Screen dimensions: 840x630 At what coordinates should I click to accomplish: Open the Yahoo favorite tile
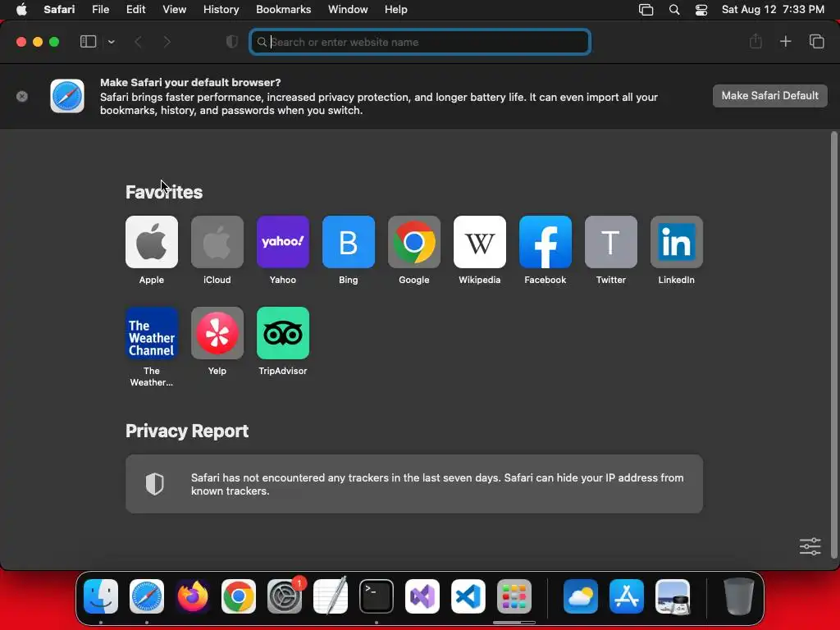tap(283, 242)
